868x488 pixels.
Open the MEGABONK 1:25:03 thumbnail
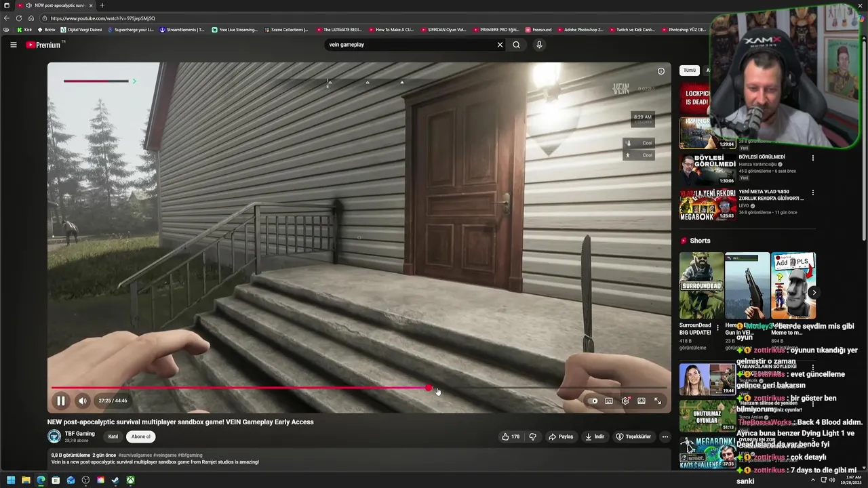707,205
